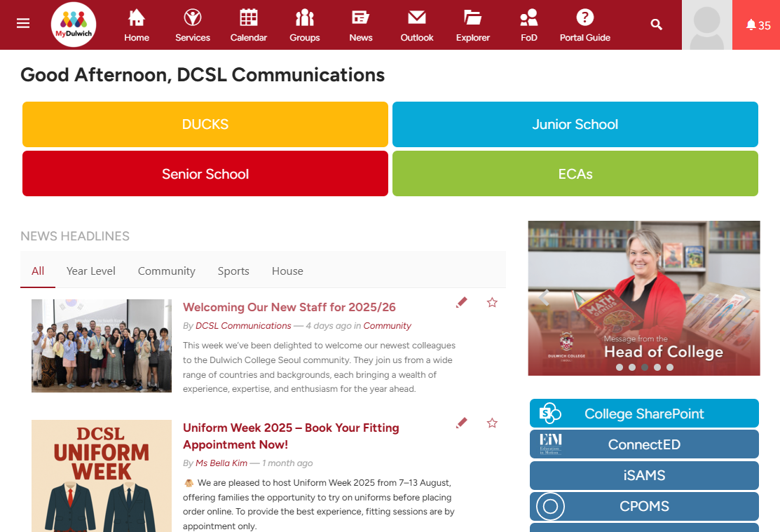780x532 pixels.
Task: Click the search magnifier icon
Action: pyautogui.click(x=656, y=25)
